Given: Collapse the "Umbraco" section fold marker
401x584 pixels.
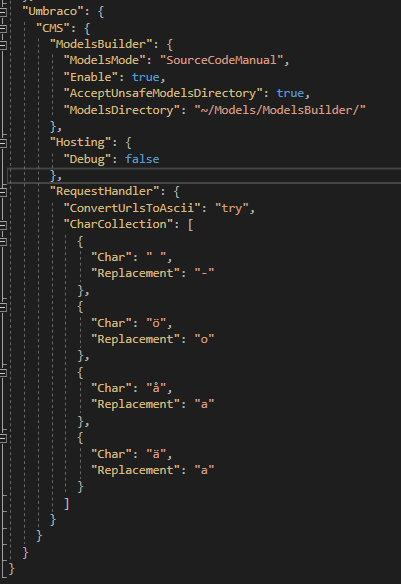Looking at the screenshot, I should tap(3, 12).
